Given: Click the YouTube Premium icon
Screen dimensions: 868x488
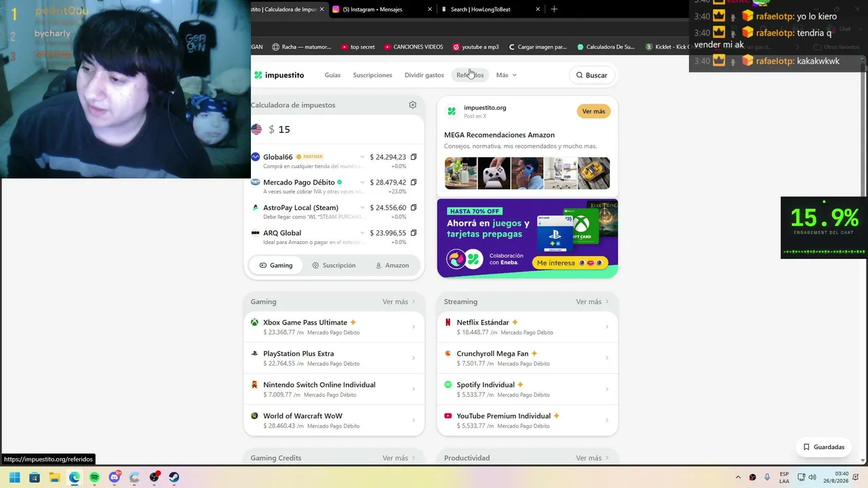Looking at the screenshot, I should [x=448, y=416].
